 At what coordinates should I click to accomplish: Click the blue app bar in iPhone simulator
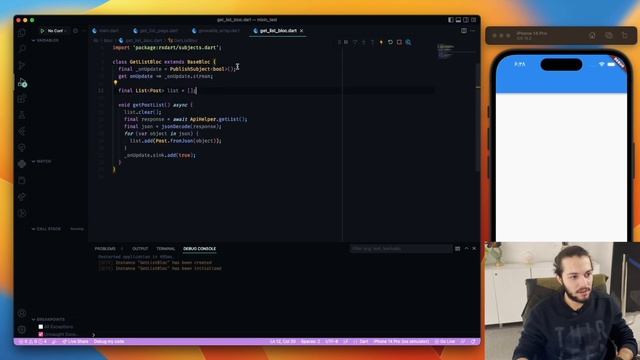pyautogui.click(x=561, y=75)
